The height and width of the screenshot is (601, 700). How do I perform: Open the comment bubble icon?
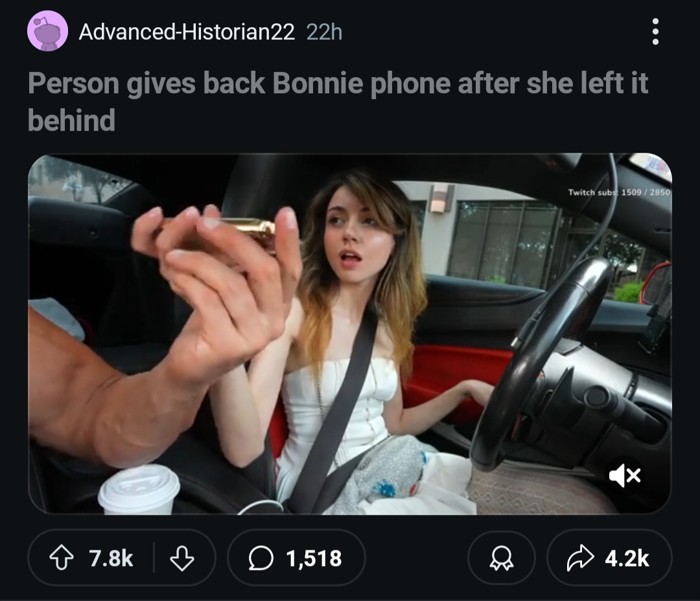[x=261, y=558]
